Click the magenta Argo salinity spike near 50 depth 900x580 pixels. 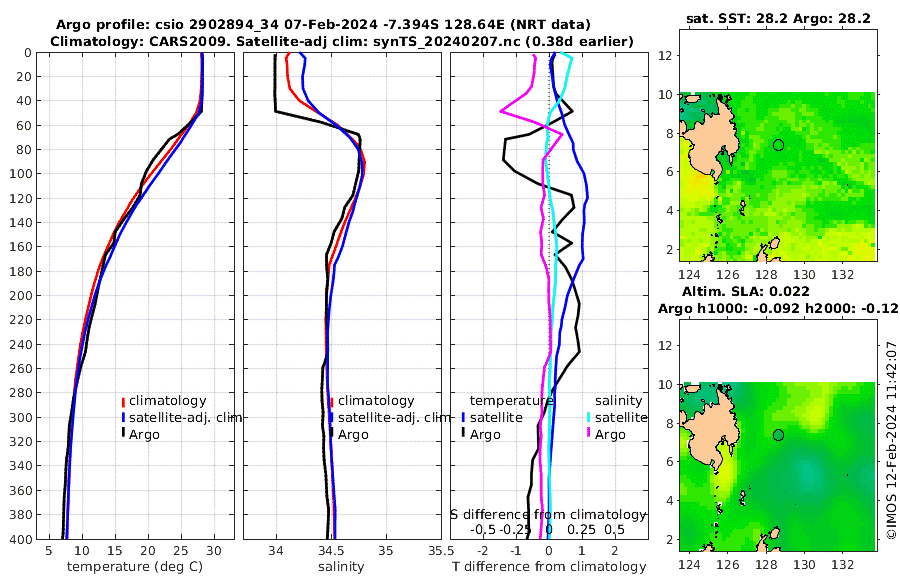[x=503, y=111]
